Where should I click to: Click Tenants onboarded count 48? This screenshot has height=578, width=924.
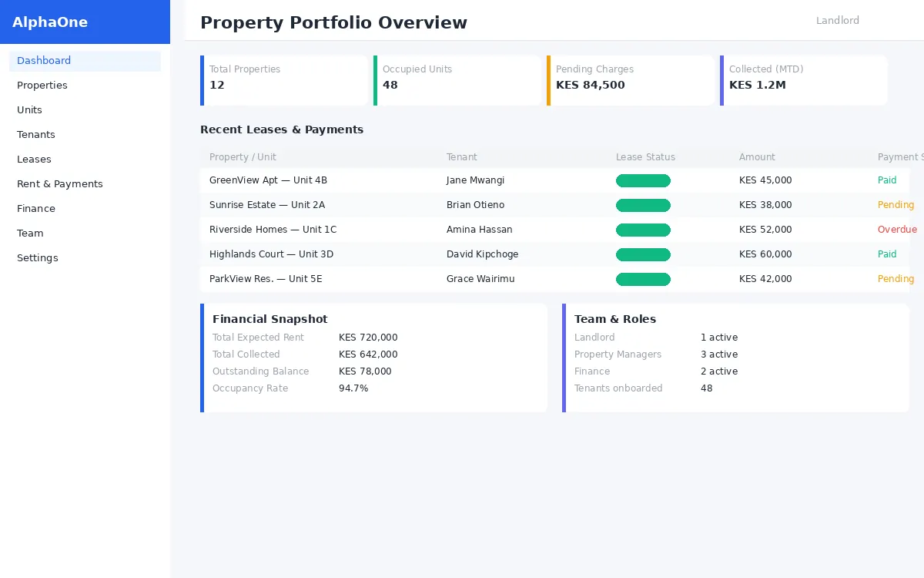coord(706,388)
